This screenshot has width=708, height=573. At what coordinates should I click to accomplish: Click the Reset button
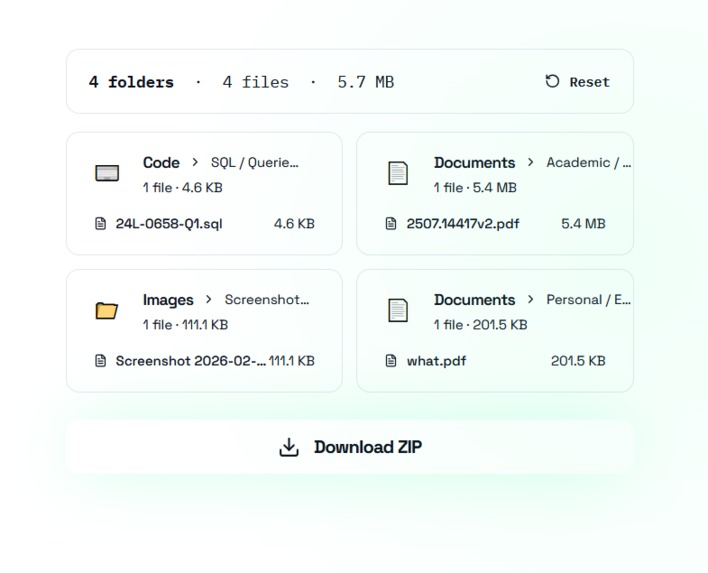(x=578, y=82)
